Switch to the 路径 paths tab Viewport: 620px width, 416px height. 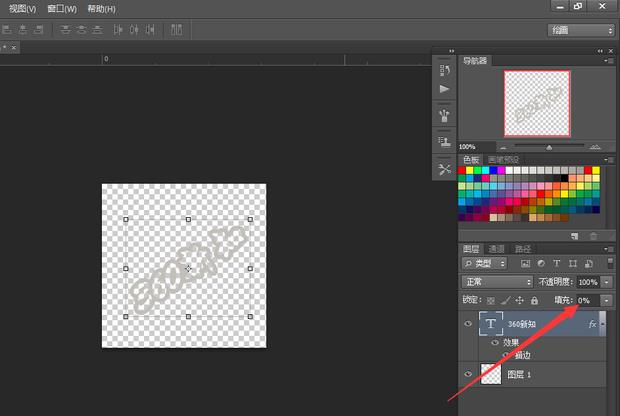(x=523, y=249)
